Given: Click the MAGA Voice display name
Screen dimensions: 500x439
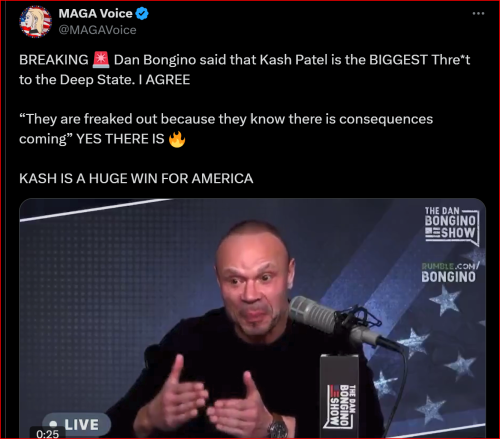Looking at the screenshot, I should [96, 14].
